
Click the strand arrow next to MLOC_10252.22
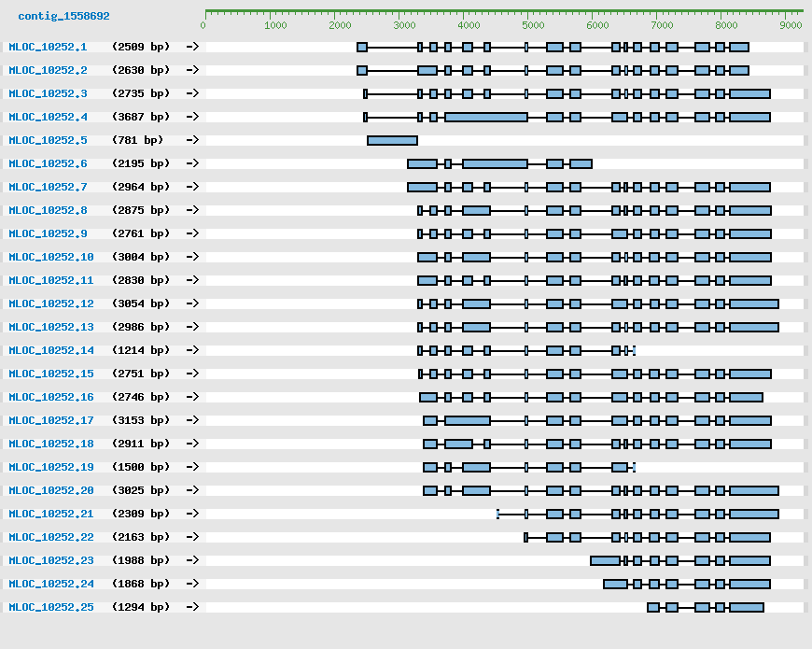[x=192, y=537]
